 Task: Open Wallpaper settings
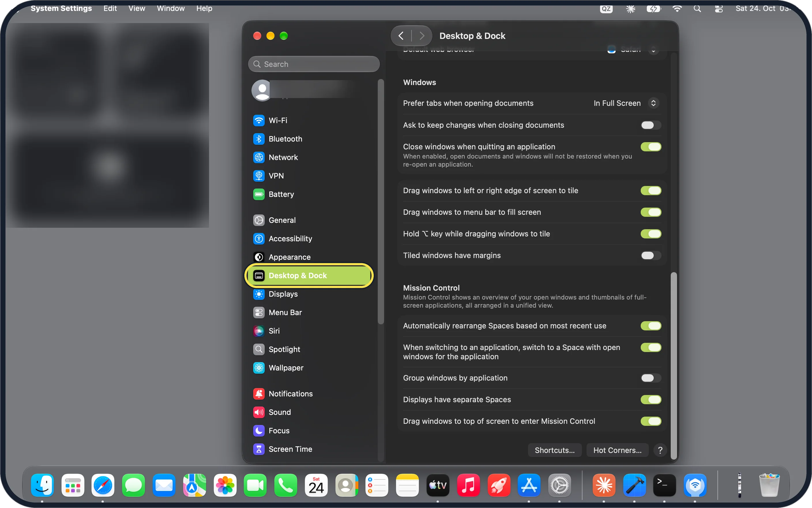point(309,368)
